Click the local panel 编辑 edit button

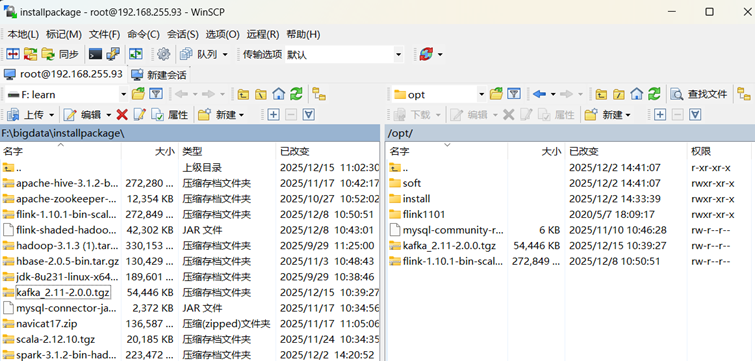(82, 115)
